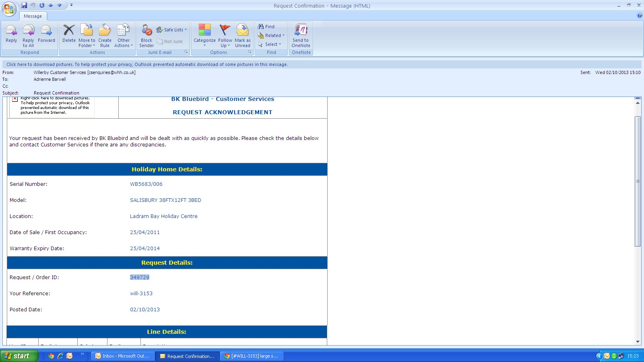Click Find in the ribbon
644x362 pixels.
[x=266, y=27]
